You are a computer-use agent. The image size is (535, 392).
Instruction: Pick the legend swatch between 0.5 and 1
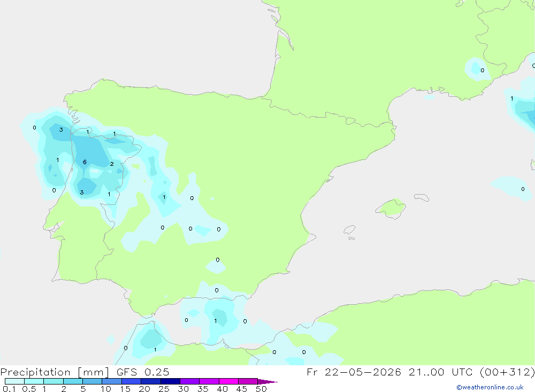tap(34, 381)
